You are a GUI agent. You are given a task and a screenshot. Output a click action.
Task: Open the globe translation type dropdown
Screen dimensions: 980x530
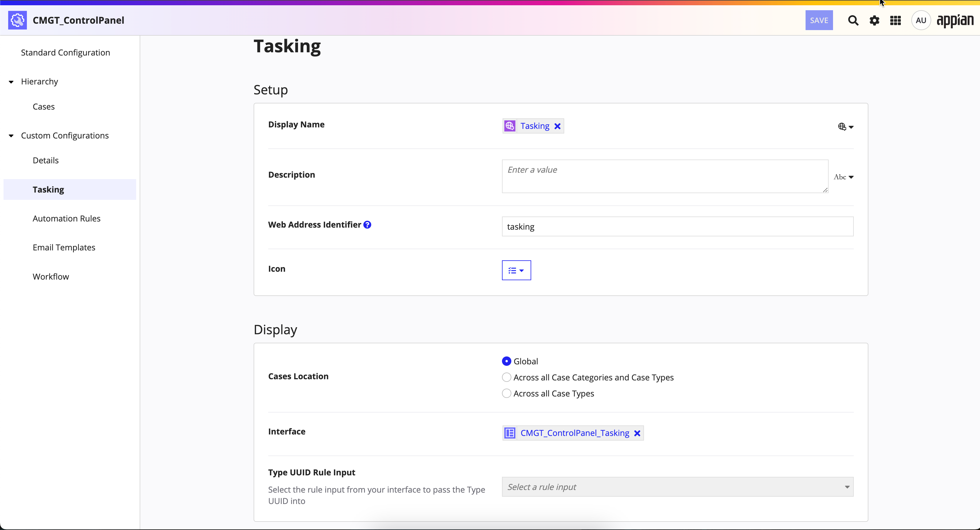(845, 127)
